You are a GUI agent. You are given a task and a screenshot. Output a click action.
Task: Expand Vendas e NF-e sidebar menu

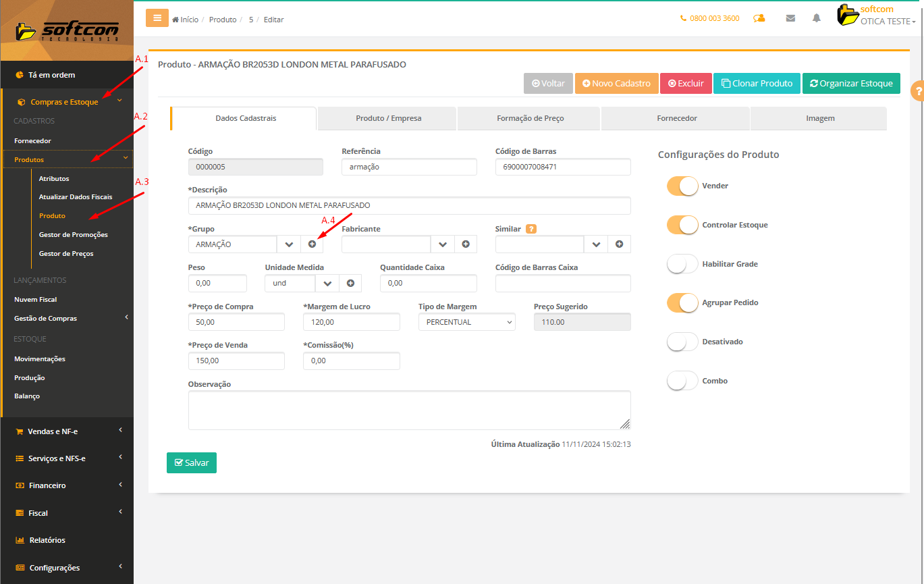pyautogui.click(x=67, y=431)
